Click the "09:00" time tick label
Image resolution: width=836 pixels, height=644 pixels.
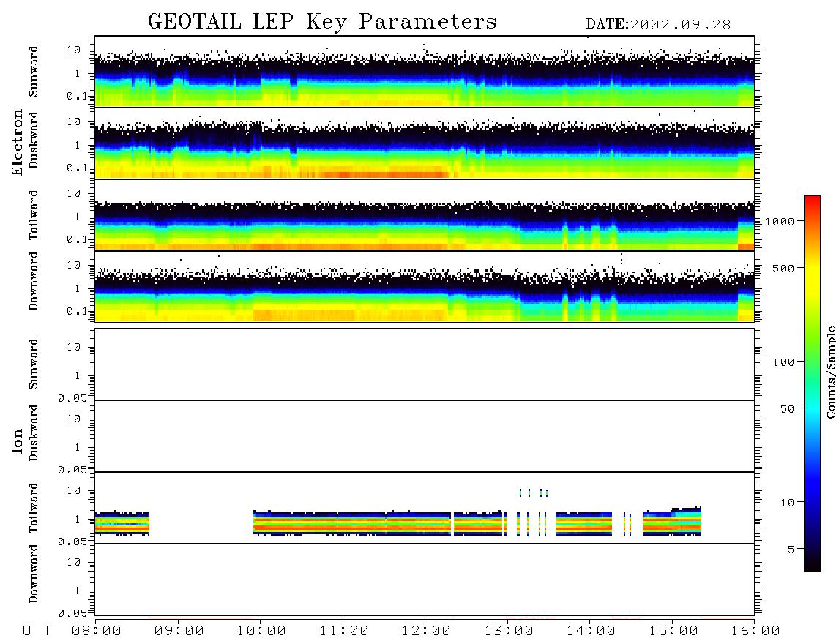click(x=179, y=631)
